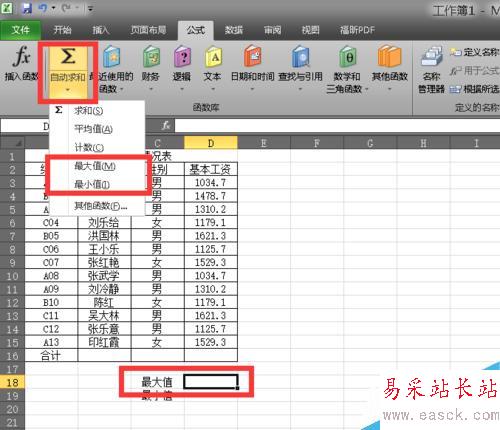Click the Save icon in quick access toolbar
The image size is (500, 430).
coord(27,8)
